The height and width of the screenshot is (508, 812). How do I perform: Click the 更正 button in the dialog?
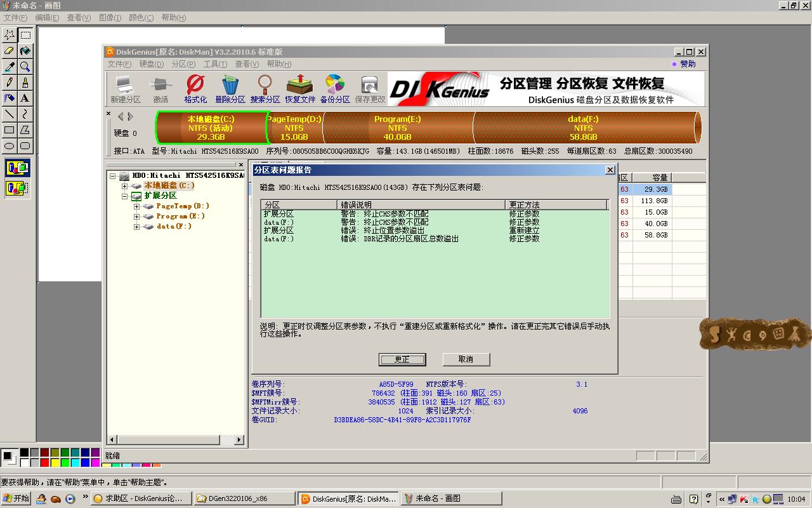click(402, 359)
